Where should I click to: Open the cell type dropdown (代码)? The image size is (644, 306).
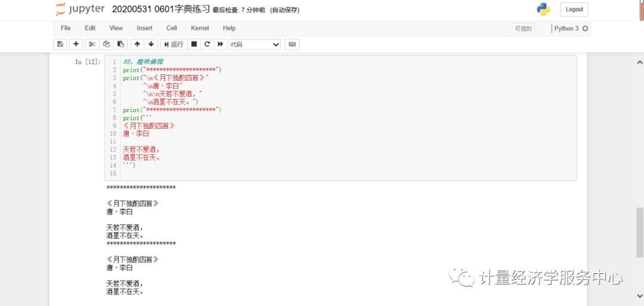pyautogui.click(x=255, y=44)
